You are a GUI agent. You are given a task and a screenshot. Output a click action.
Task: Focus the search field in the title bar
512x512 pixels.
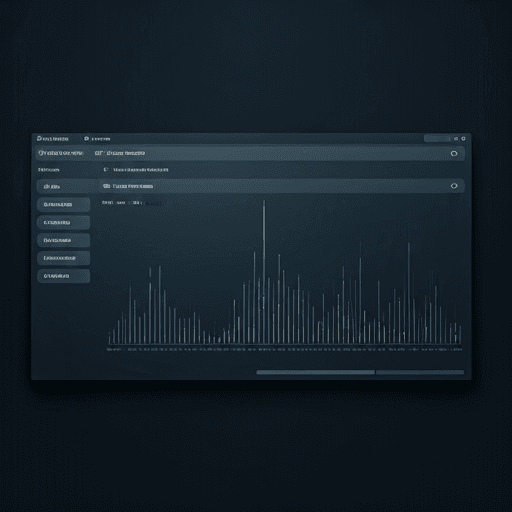click(x=437, y=139)
